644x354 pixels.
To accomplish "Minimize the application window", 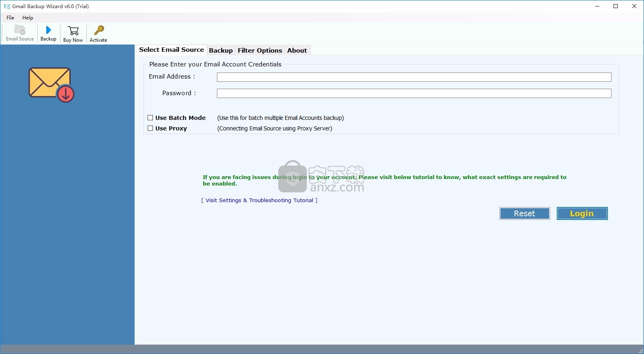I will point(597,6).
